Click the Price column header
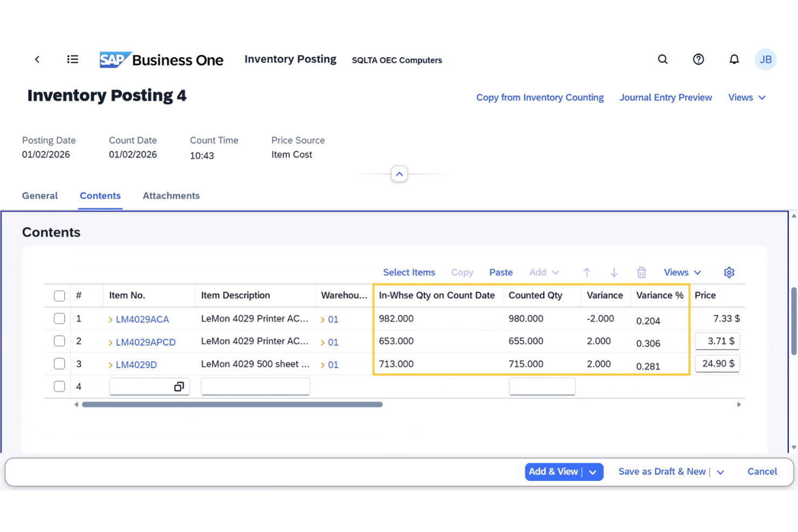798x532 pixels. (705, 295)
